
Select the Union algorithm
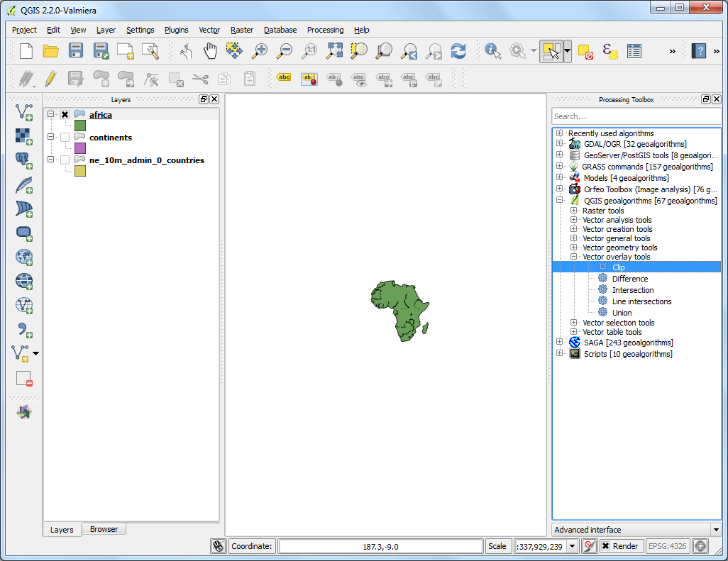click(622, 313)
